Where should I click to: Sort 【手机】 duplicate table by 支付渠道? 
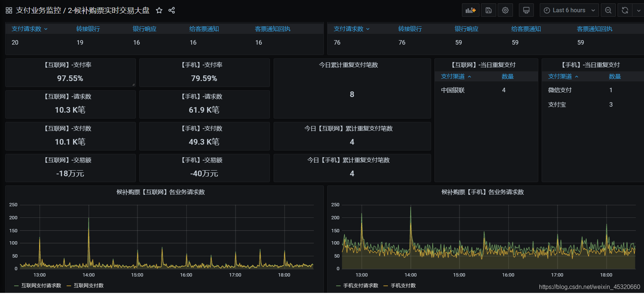563,77
